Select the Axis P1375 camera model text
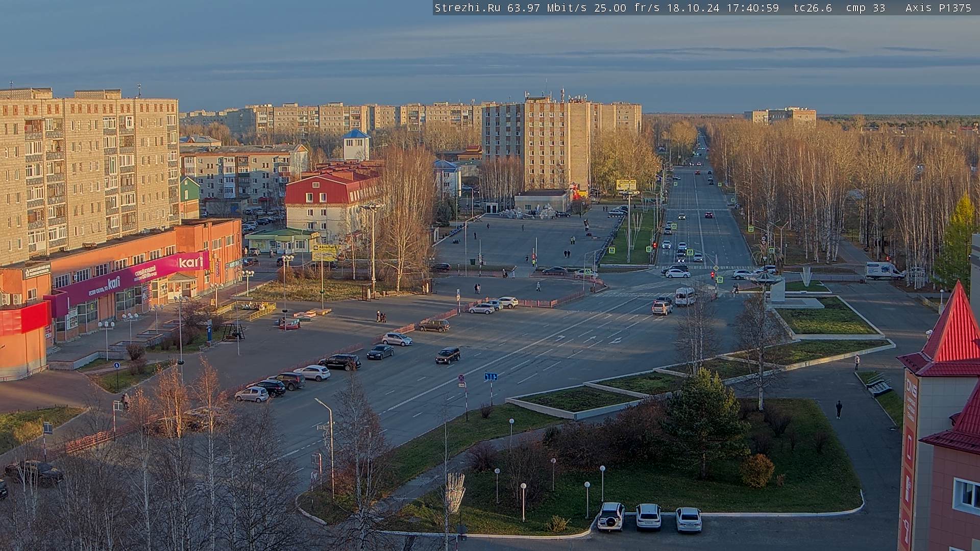Image resolution: width=980 pixels, height=551 pixels. point(938,8)
